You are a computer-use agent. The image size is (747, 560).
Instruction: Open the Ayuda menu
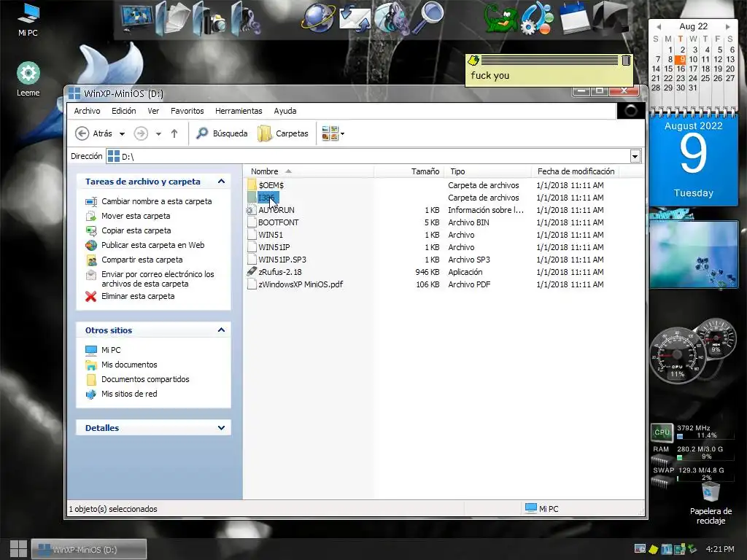point(285,111)
